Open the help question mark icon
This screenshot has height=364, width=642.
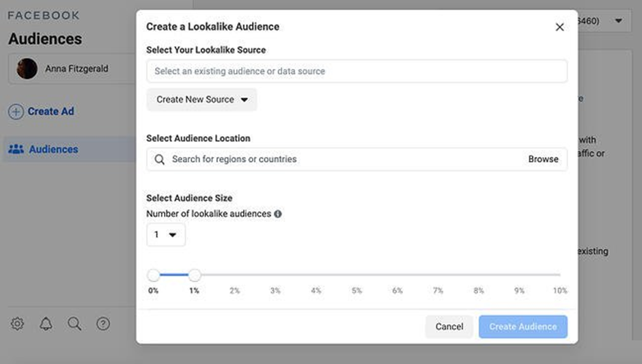(102, 324)
